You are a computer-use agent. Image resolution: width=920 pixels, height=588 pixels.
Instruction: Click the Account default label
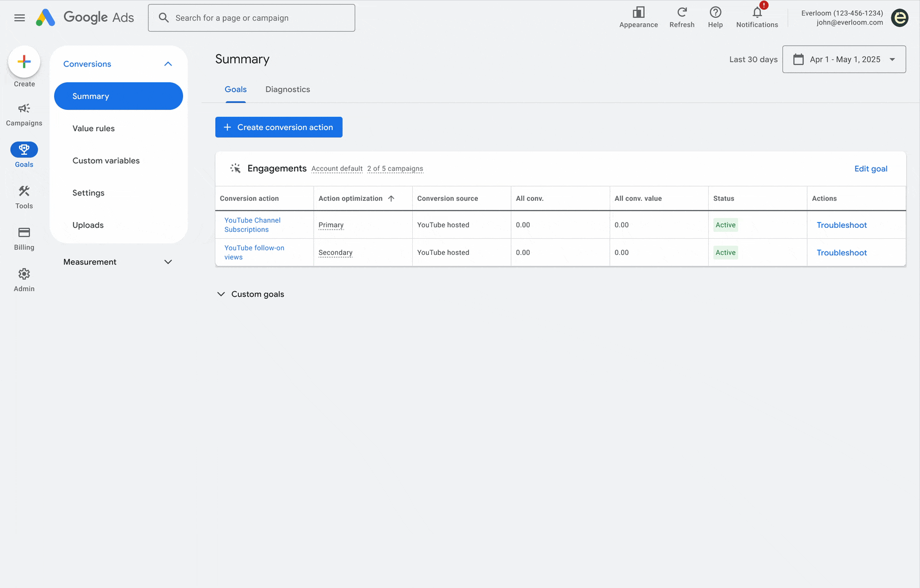tap(337, 169)
